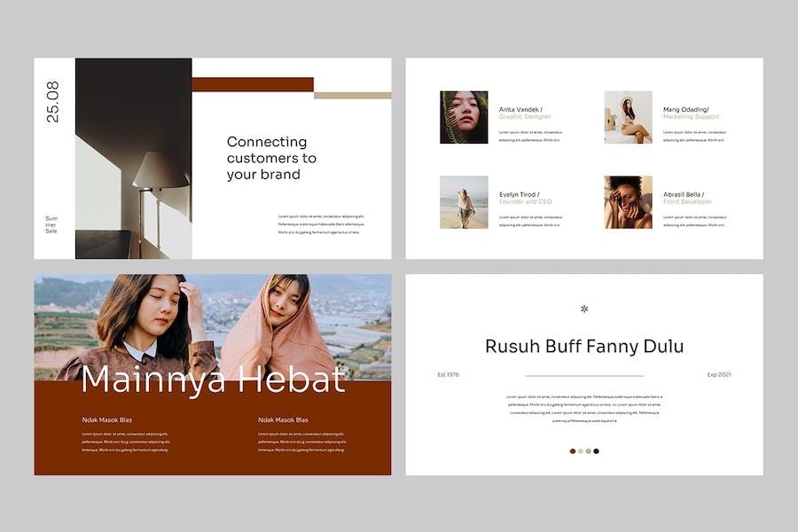Viewport: 798px width, 532px height.
Task: Open Evelyn Tirod's beach photo
Action: (464, 202)
